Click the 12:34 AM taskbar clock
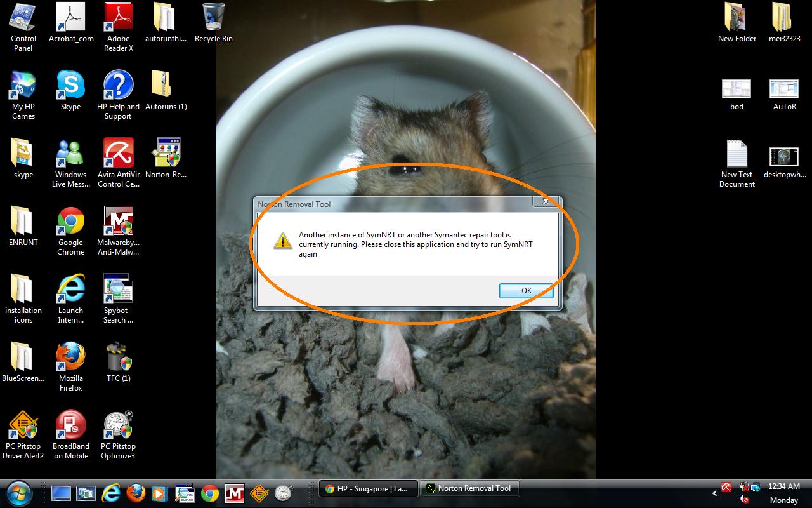 784,486
